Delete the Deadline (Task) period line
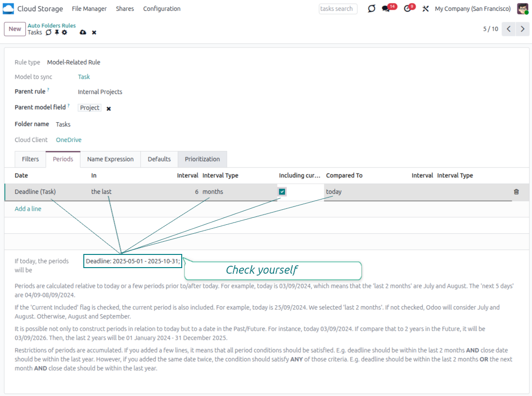Screen dimensions: 532x396 pos(516,192)
